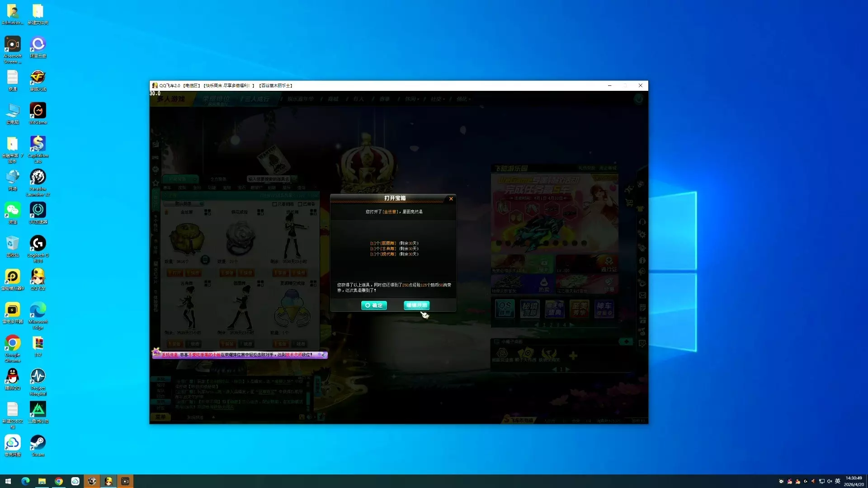Image resolution: width=868 pixels, height=488 pixels.
Task: Toggle the 已装备 checkbox in the inventory
Action: pos(300,204)
